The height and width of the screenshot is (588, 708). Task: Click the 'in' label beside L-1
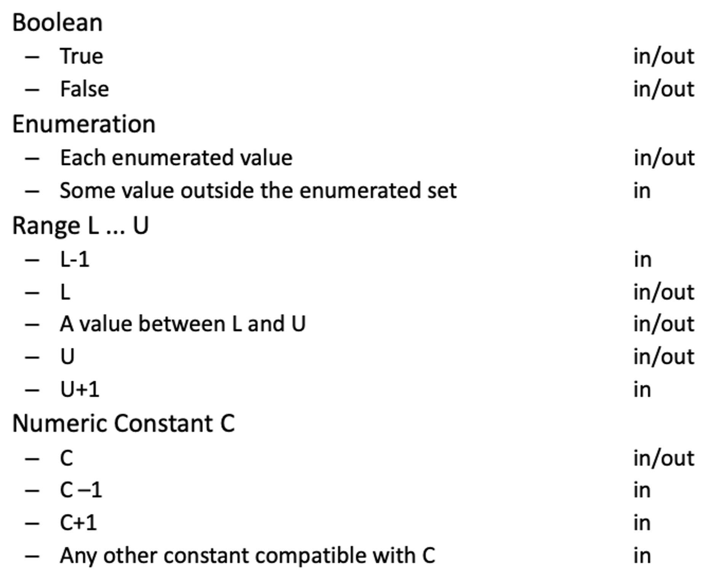coord(642,260)
